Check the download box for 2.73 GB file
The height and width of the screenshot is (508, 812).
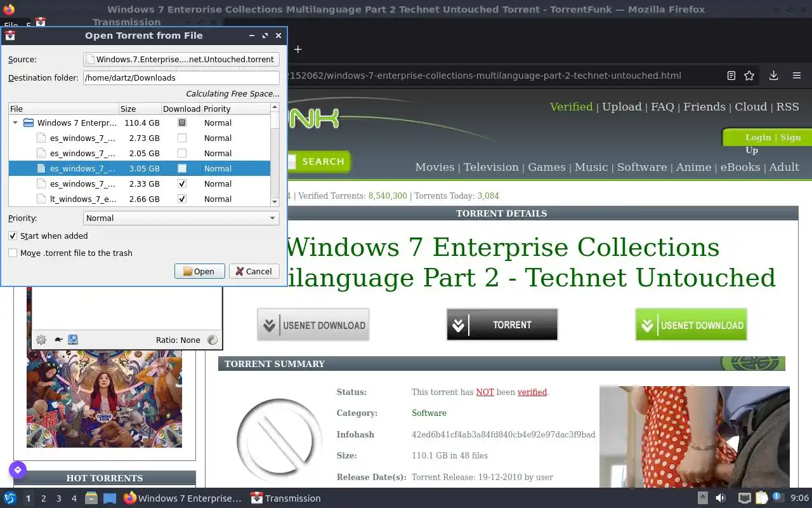tap(182, 138)
